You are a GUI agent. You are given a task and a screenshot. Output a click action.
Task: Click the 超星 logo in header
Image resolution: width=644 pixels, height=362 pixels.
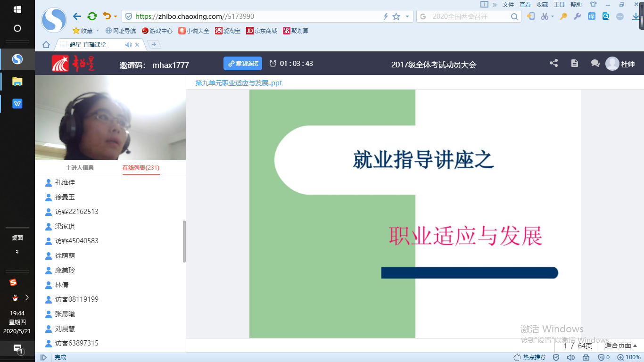(x=74, y=64)
